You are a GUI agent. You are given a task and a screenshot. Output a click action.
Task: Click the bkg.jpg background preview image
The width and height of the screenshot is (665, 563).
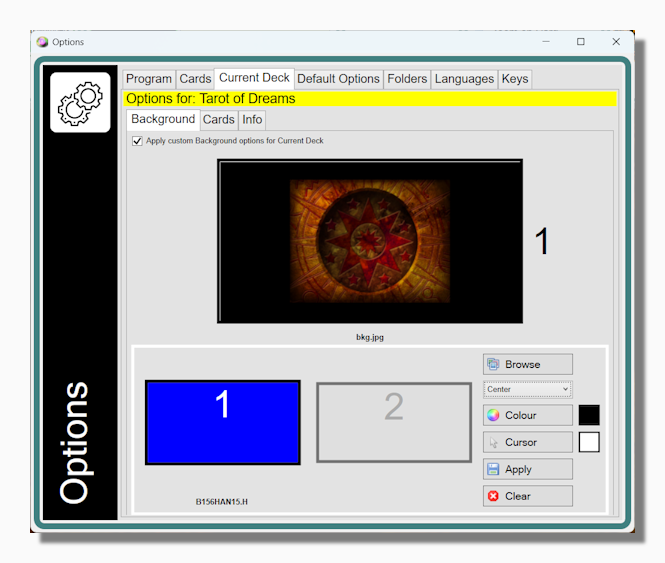(370, 241)
